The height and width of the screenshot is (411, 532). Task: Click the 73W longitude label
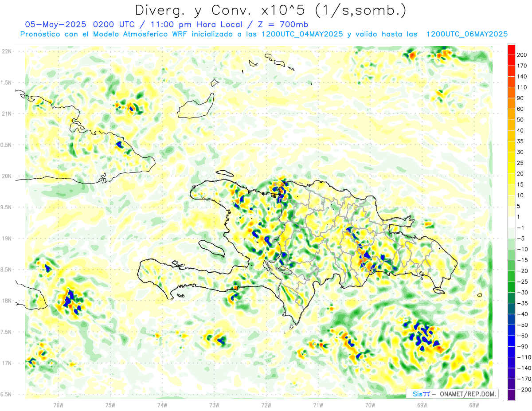click(214, 405)
